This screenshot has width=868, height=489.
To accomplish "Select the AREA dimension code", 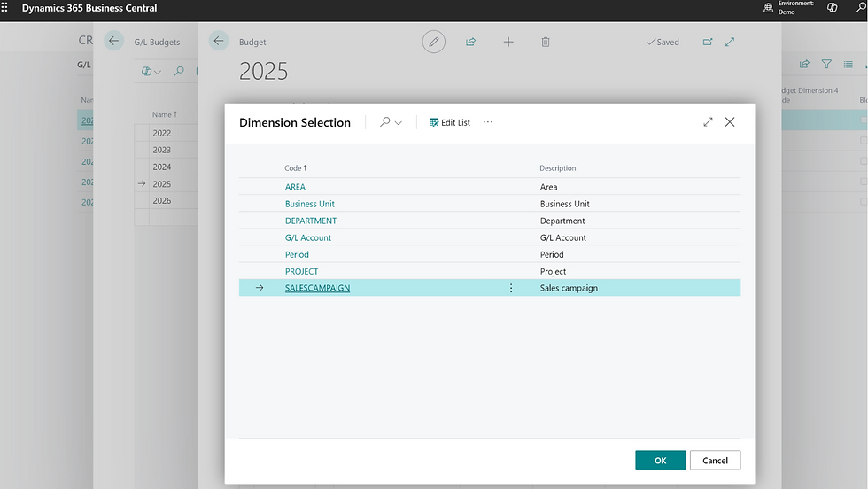I will [x=295, y=187].
